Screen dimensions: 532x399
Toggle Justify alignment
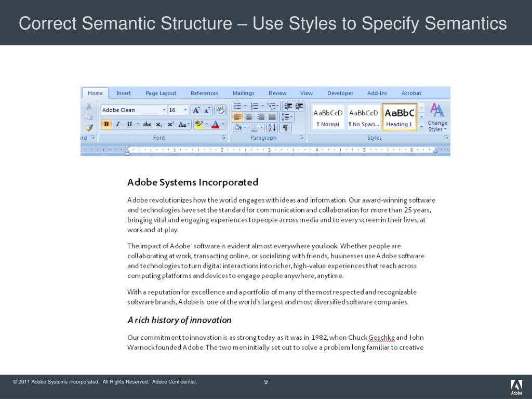click(272, 117)
